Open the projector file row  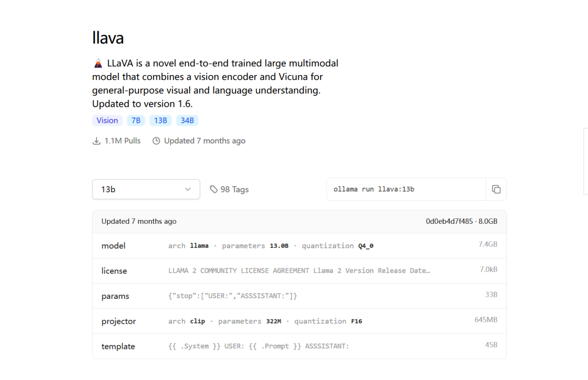[x=299, y=321]
